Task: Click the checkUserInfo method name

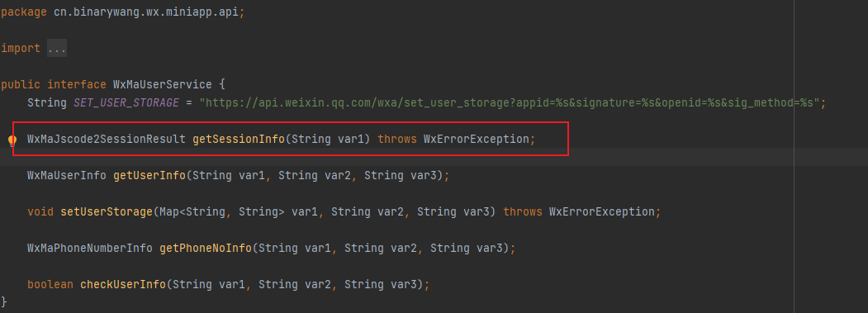Action: [123, 284]
